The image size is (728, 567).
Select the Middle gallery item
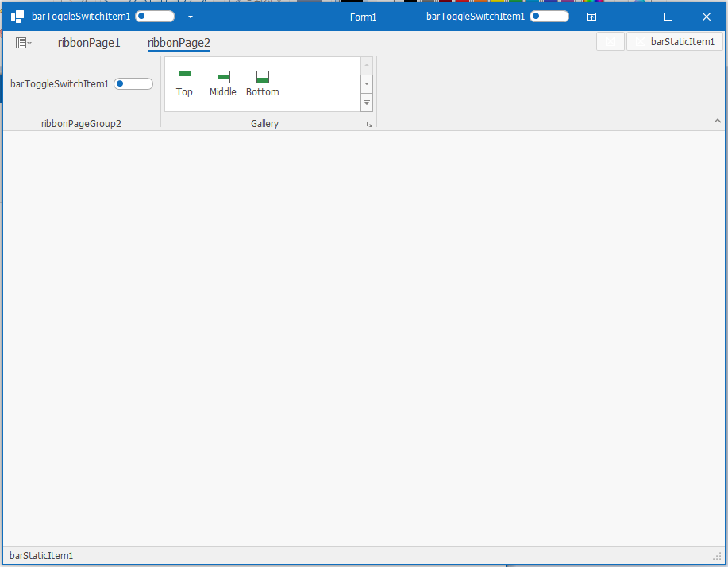click(223, 83)
